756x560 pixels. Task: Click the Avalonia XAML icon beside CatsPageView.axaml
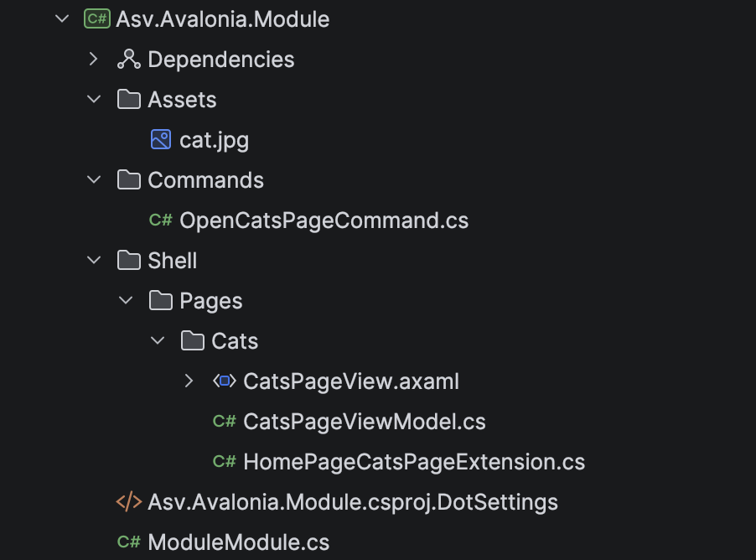(x=223, y=381)
